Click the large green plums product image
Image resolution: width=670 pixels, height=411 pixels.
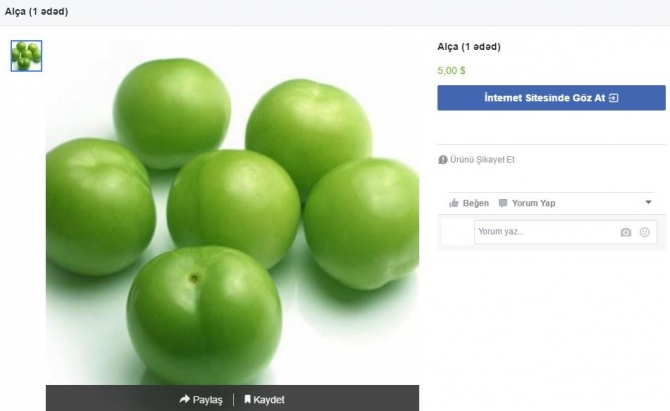pyautogui.click(x=232, y=212)
